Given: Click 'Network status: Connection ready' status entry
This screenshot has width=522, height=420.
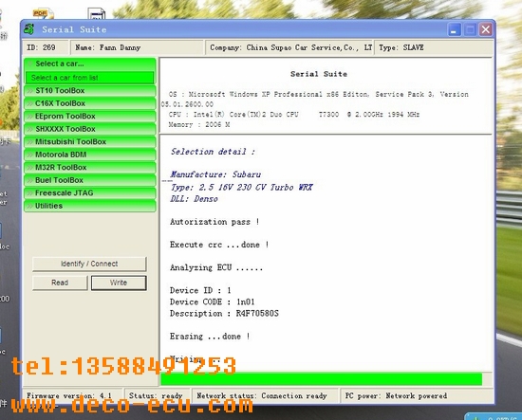Looking at the screenshot, I should pyautogui.click(x=265, y=395).
